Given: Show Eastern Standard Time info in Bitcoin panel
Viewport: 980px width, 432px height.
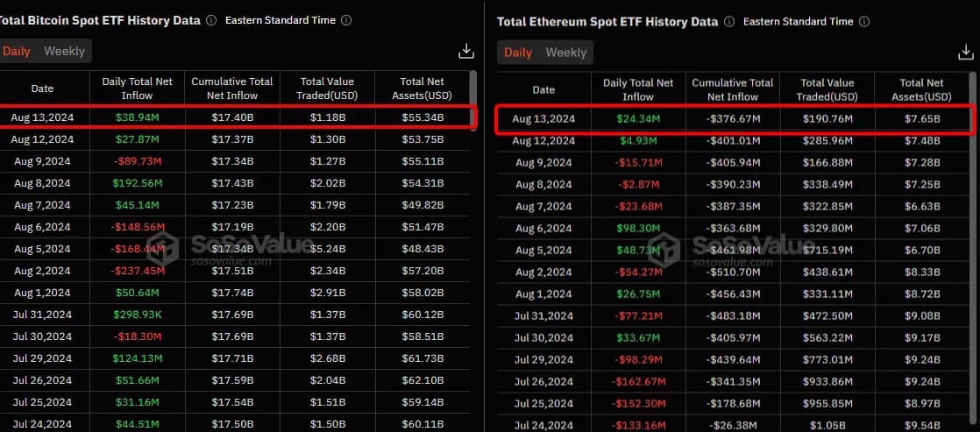Looking at the screenshot, I should [x=346, y=20].
